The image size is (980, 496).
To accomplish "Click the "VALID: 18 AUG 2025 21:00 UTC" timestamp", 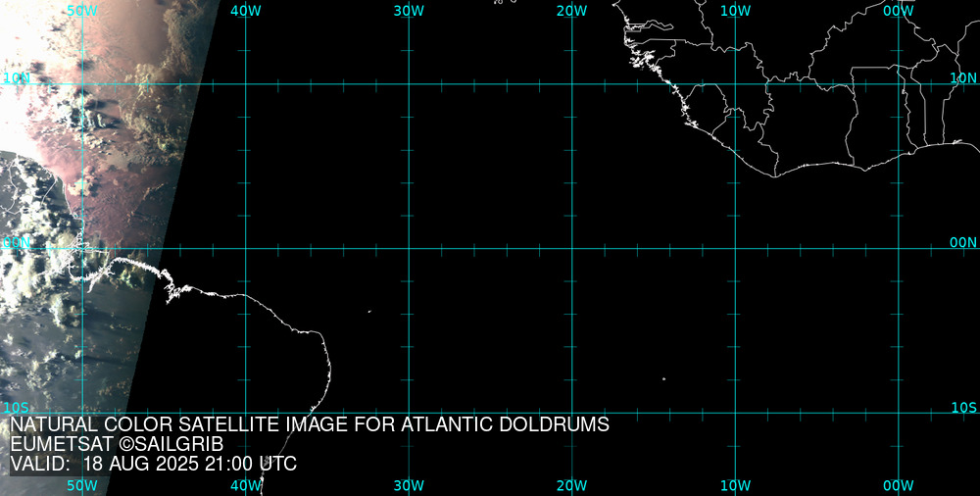I will 154,464.
